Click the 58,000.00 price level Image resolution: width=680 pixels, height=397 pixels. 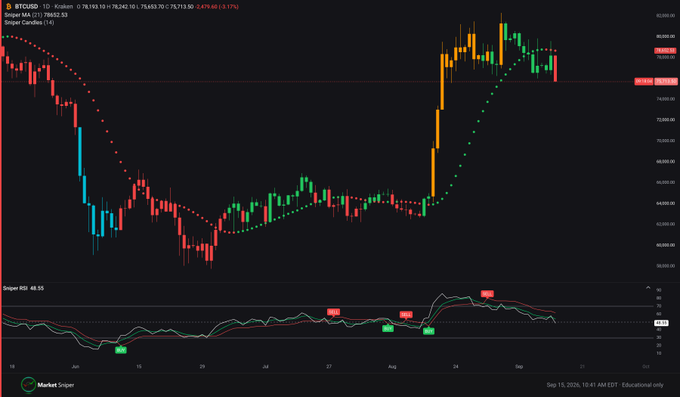coord(665,266)
